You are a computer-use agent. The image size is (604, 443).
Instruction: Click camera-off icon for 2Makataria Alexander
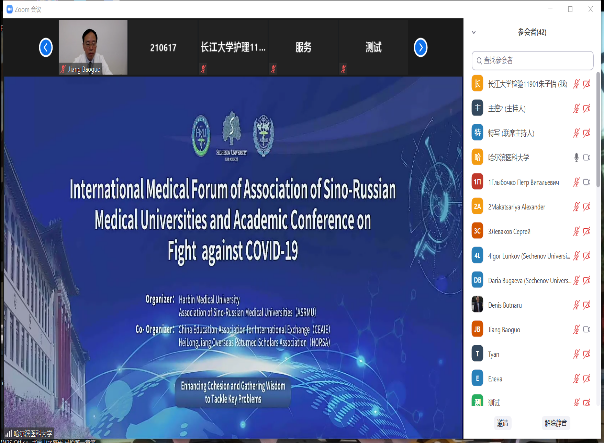(x=587, y=206)
